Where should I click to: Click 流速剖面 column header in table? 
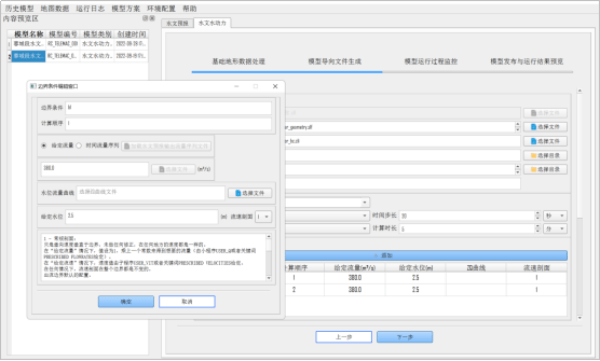(x=536, y=268)
